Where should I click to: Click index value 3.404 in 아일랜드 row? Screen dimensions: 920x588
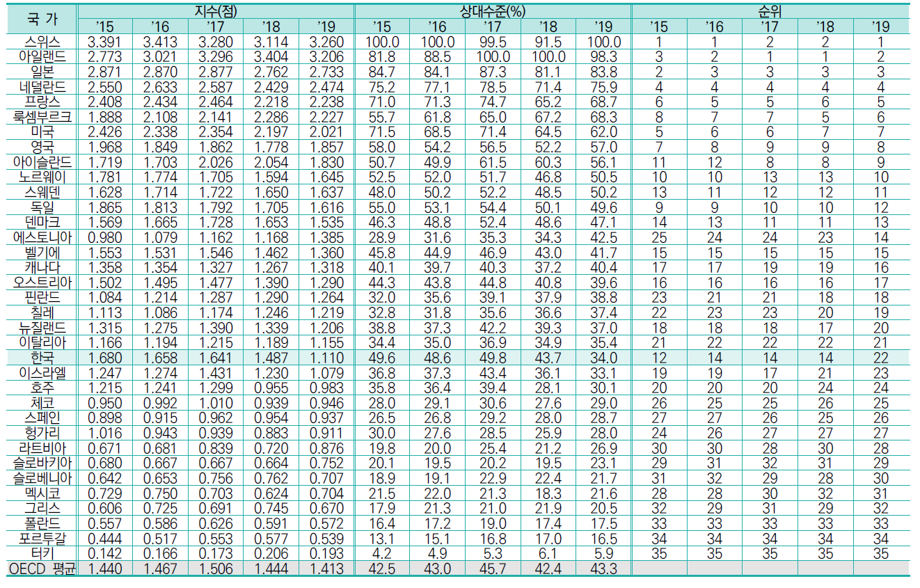coord(272,56)
